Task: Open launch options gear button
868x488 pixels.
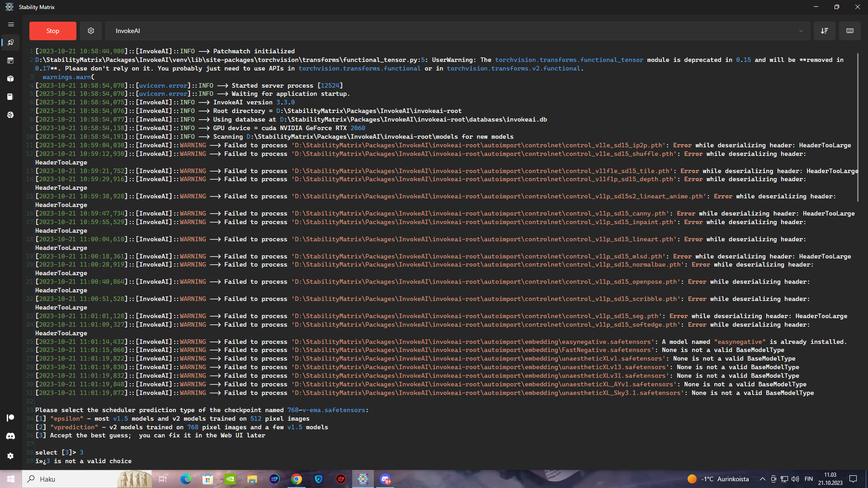Action: (x=91, y=31)
